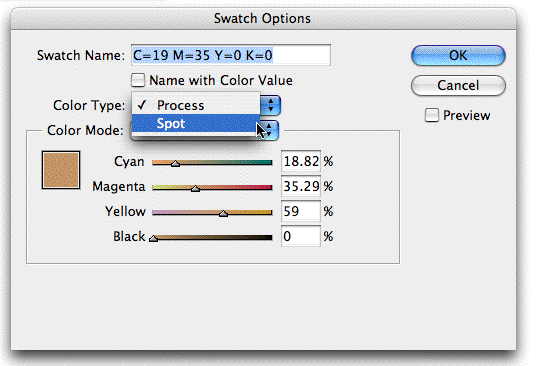
Task: Choose Process in the Color Type menu
Action: 196,105
